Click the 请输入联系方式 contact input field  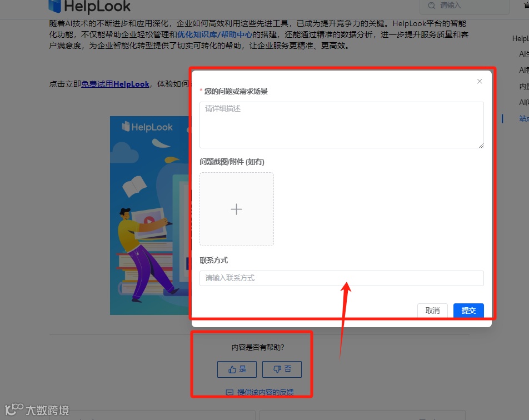tap(341, 278)
